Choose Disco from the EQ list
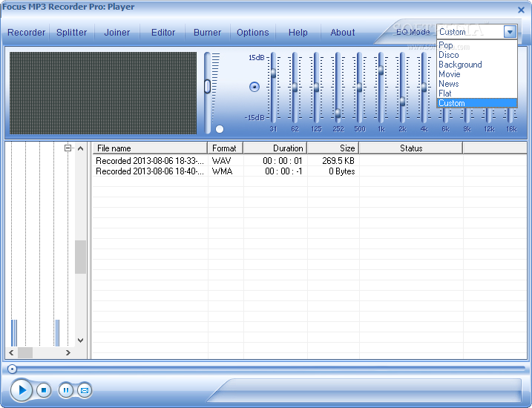 coord(476,55)
